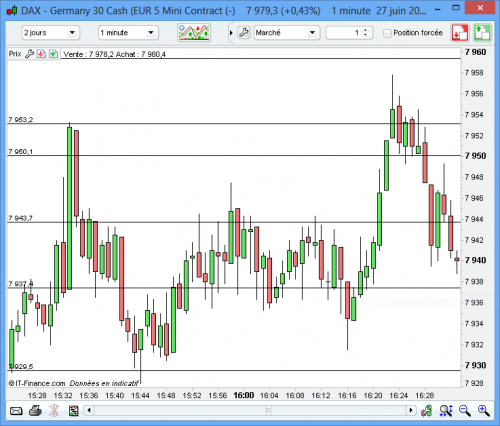The image size is (500, 426).
Task: Click the zoom in magnifier icon
Action: click(484, 411)
